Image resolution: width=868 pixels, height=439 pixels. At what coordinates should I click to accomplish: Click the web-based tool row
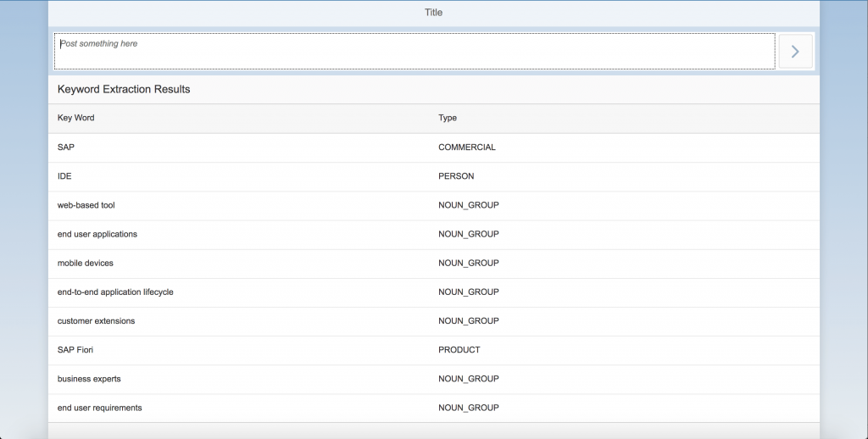pyautogui.click(x=433, y=205)
